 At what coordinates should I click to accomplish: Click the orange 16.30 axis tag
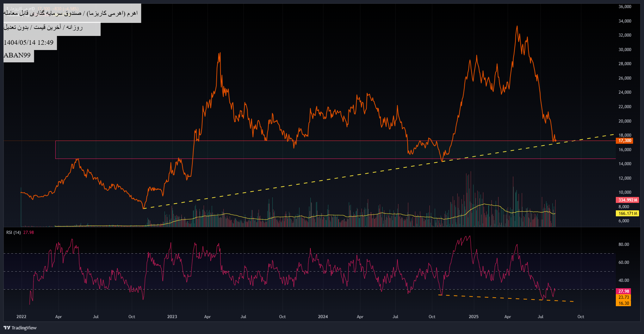pyautogui.click(x=623, y=303)
